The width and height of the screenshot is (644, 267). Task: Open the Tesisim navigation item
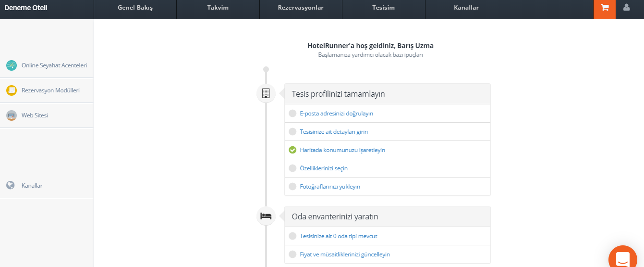pyautogui.click(x=383, y=8)
